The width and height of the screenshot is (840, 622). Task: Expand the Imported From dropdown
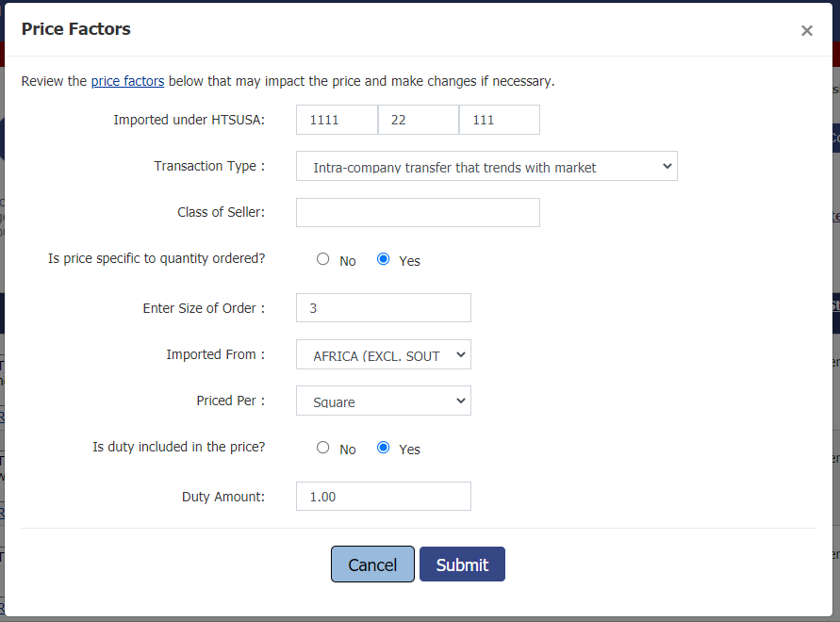coord(383,355)
